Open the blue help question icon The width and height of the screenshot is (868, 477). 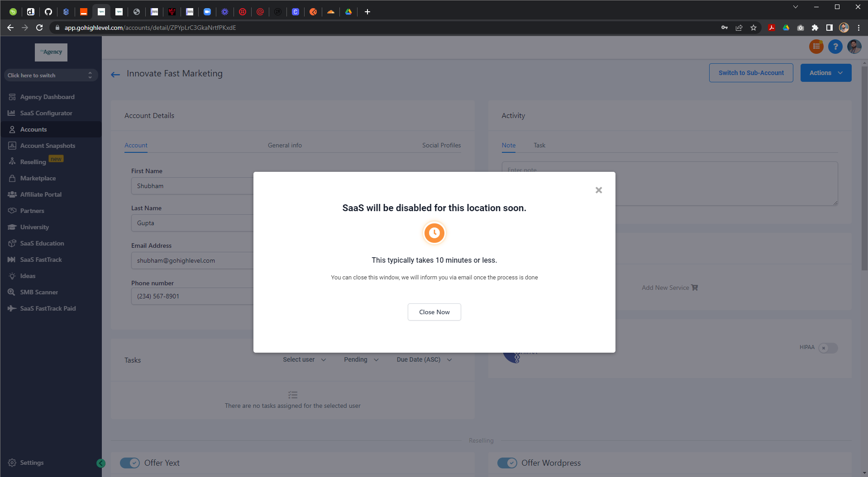pyautogui.click(x=835, y=46)
